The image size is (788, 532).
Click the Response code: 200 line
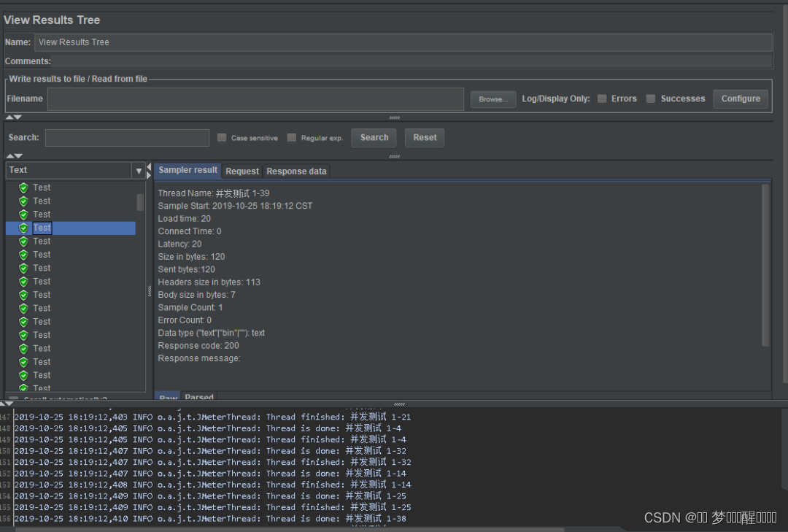pyautogui.click(x=198, y=346)
